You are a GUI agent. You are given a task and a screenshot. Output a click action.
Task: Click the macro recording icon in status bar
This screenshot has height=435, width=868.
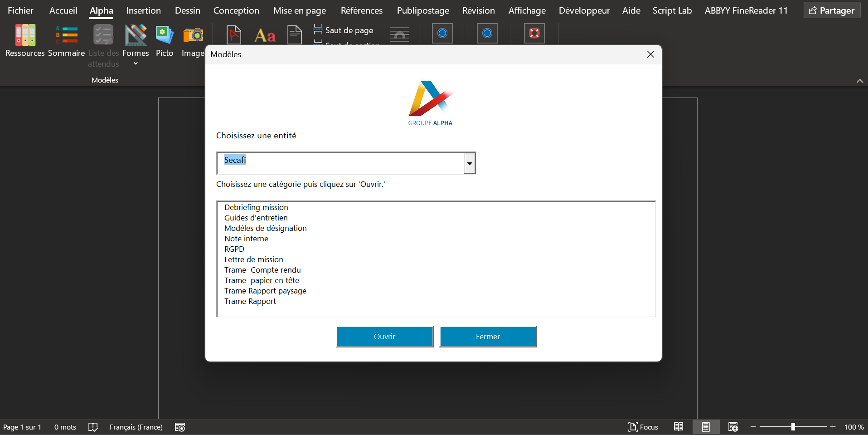point(180,427)
